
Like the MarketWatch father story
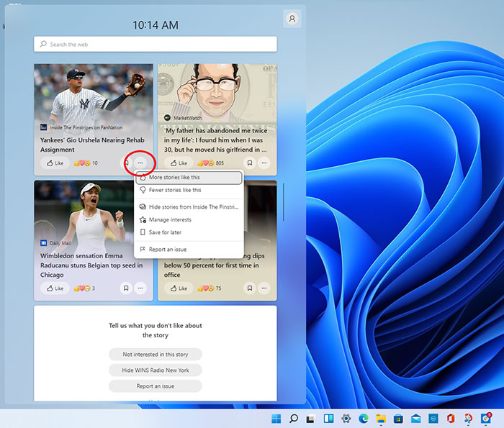pos(179,163)
